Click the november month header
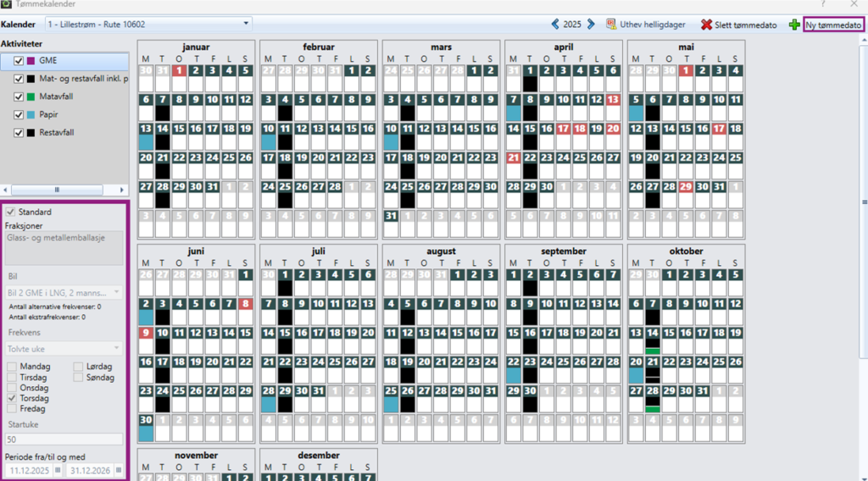The width and height of the screenshot is (868, 481). click(196, 456)
